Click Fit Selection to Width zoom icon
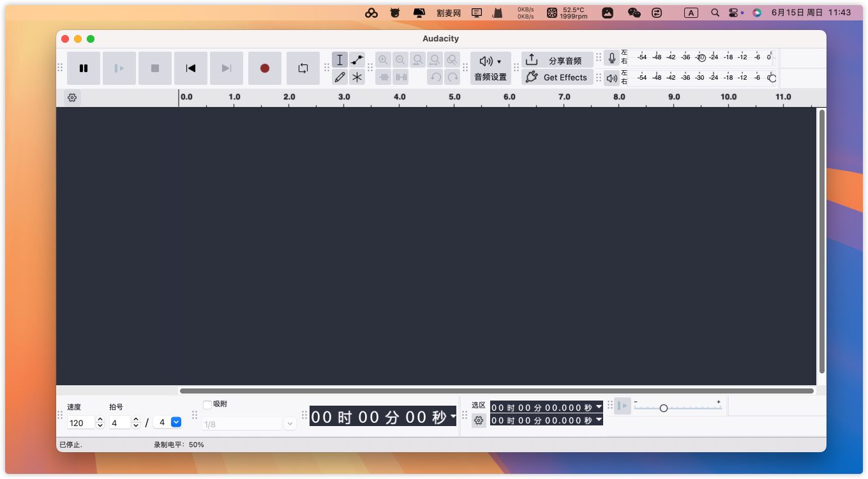 coord(417,60)
